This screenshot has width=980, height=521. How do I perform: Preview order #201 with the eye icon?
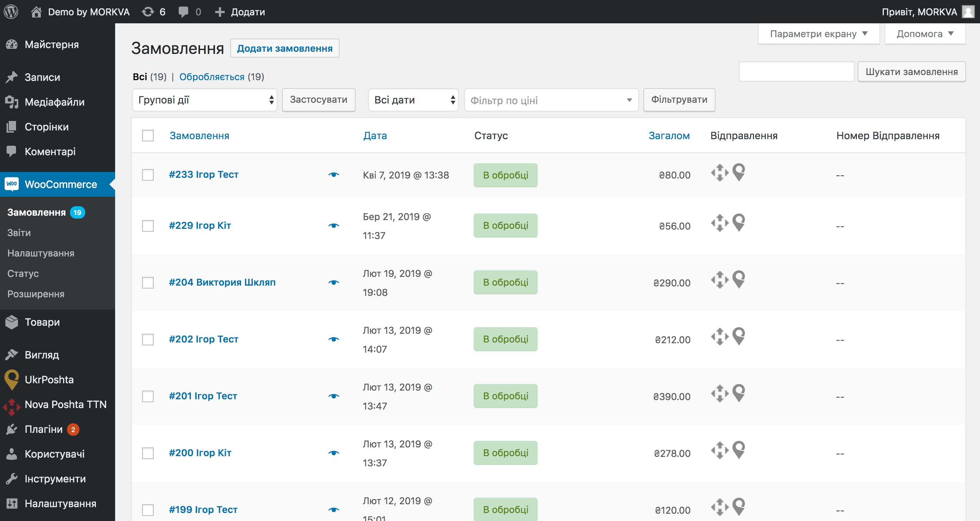[334, 396]
